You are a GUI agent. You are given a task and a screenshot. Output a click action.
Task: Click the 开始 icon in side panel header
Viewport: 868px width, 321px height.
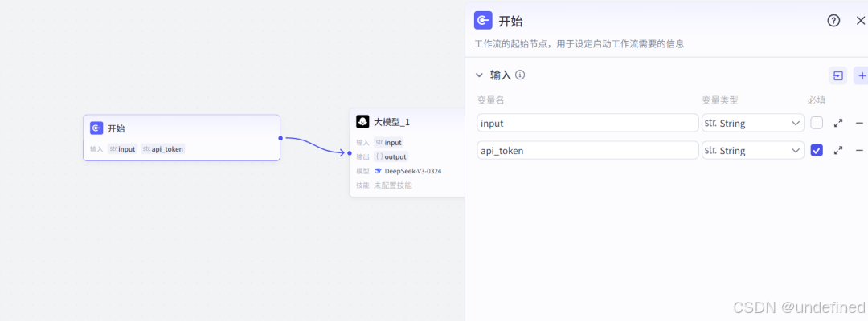coord(483,21)
